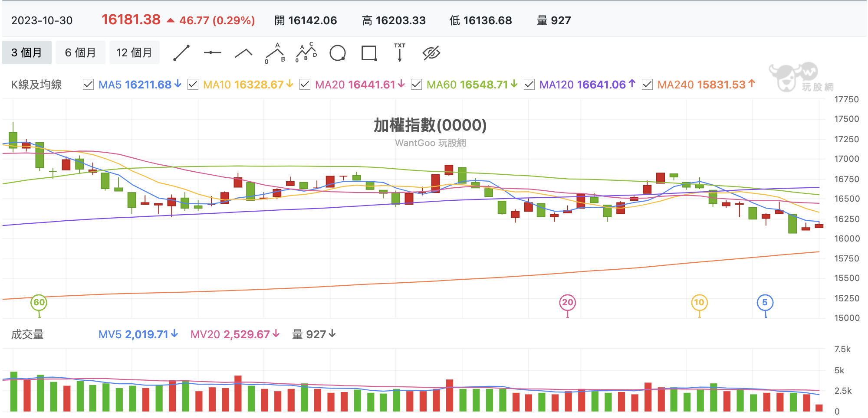Uncheck the MA20 moving average checkbox

pyautogui.click(x=305, y=85)
